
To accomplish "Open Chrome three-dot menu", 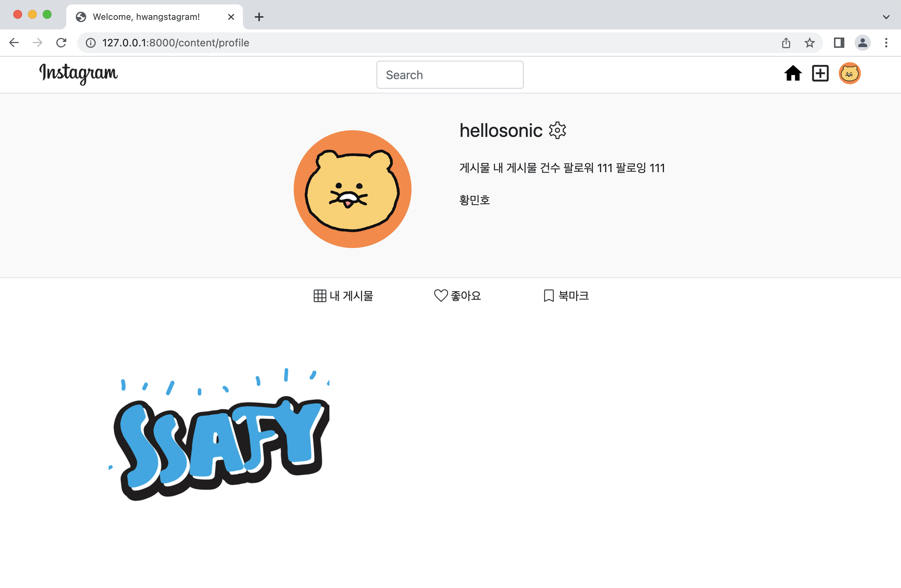I will click(x=886, y=43).
